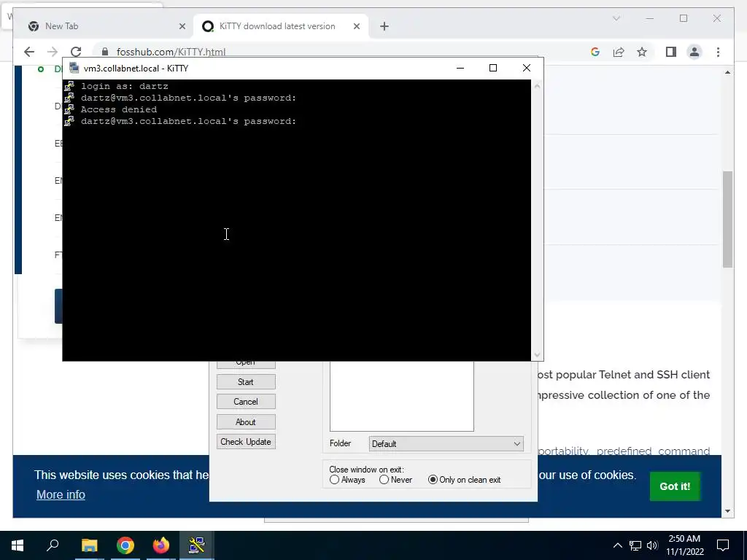
Task: Open KiTTY window system menu icon
Action: 74,68
